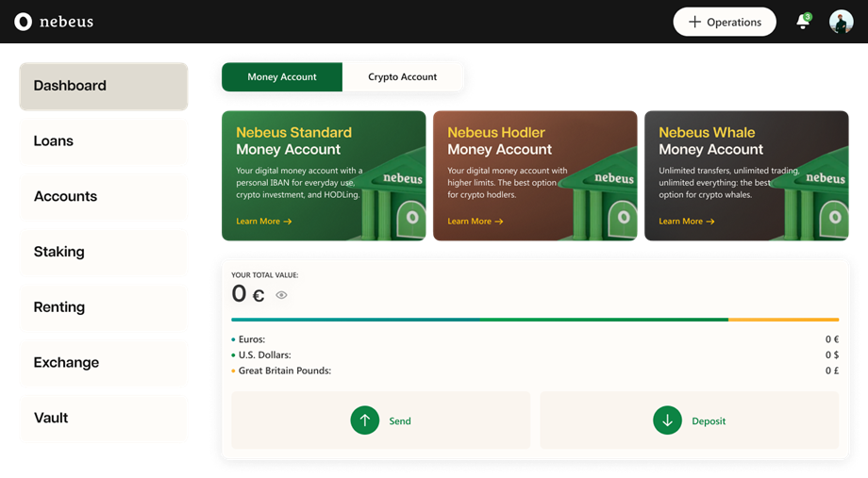This screenshot has width=868, height=478.
Task: Switch to the Money Account tab
Action: pos(282,77)
